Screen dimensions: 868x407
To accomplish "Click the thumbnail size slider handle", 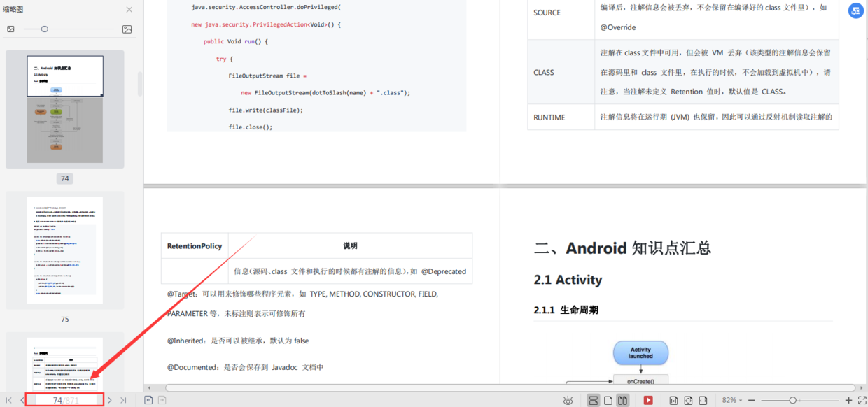I will pyautogui.click(x=44, y=29).
